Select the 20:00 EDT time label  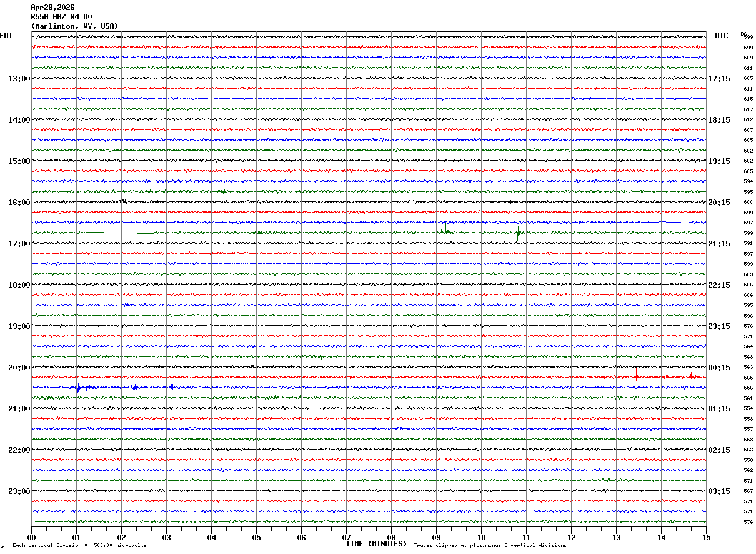19,368
